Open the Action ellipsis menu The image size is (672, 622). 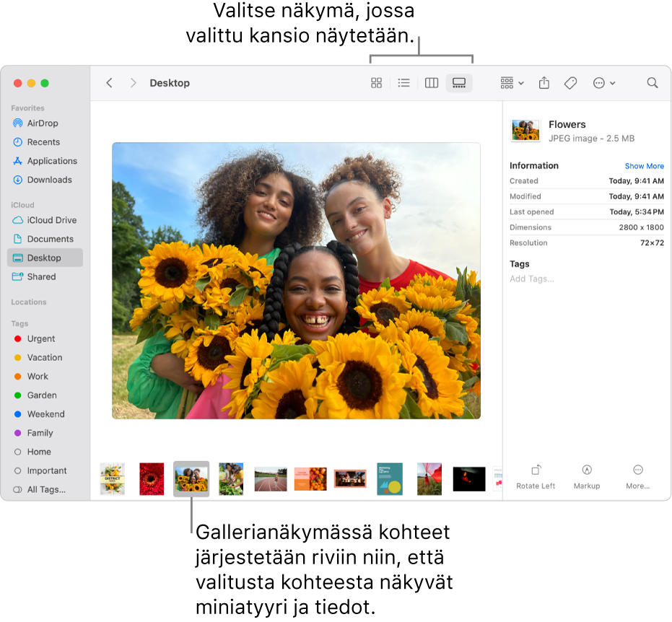click(x=603, y=83)
